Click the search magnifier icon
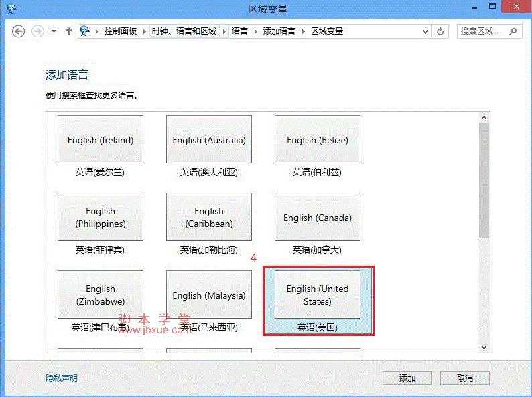532x397 pixels. click(x=513, y=31)
